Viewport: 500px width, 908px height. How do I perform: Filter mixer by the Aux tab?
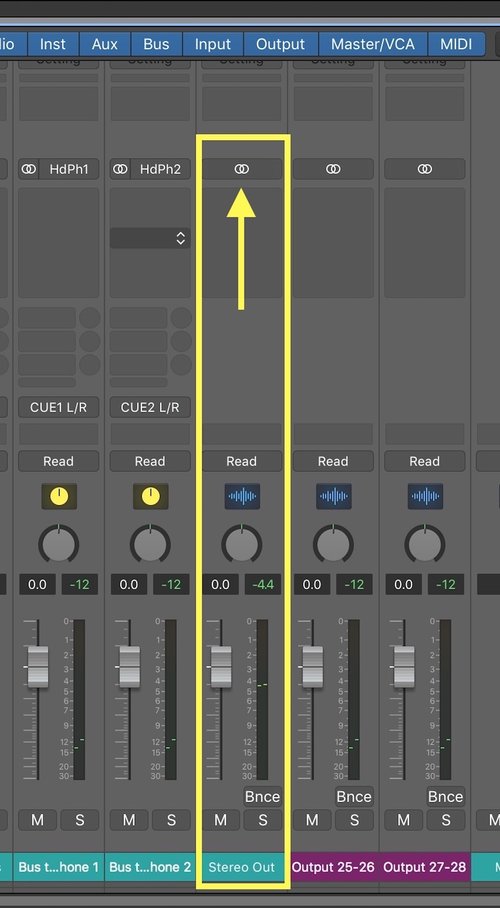click(105, 44)
